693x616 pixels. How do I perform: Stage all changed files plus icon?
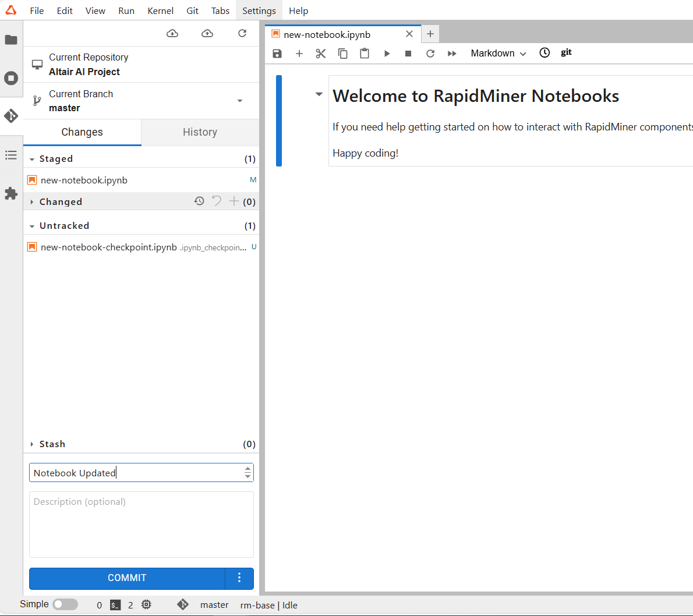point(234,201)
